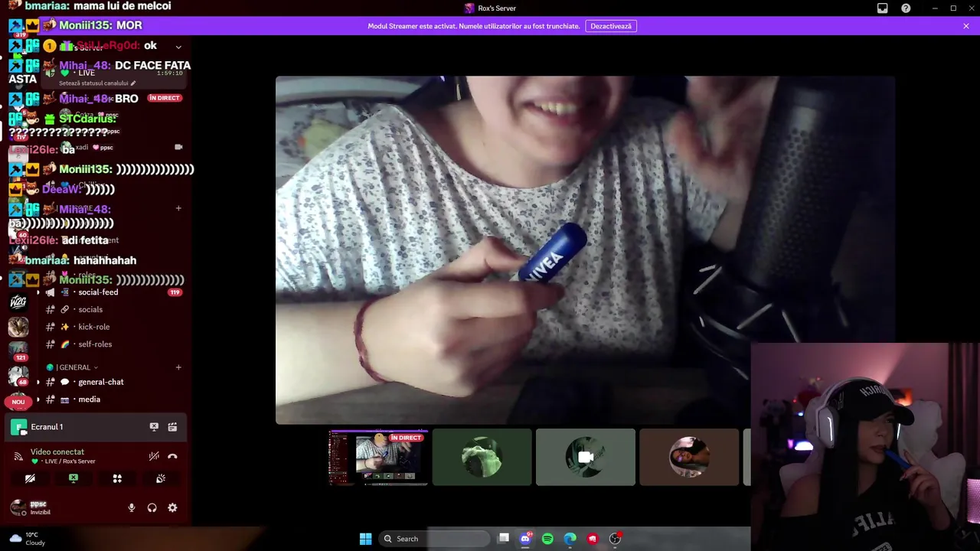980x551 pixels.
Task: Deafen with the headphones icon
Action: pos(152,507)
